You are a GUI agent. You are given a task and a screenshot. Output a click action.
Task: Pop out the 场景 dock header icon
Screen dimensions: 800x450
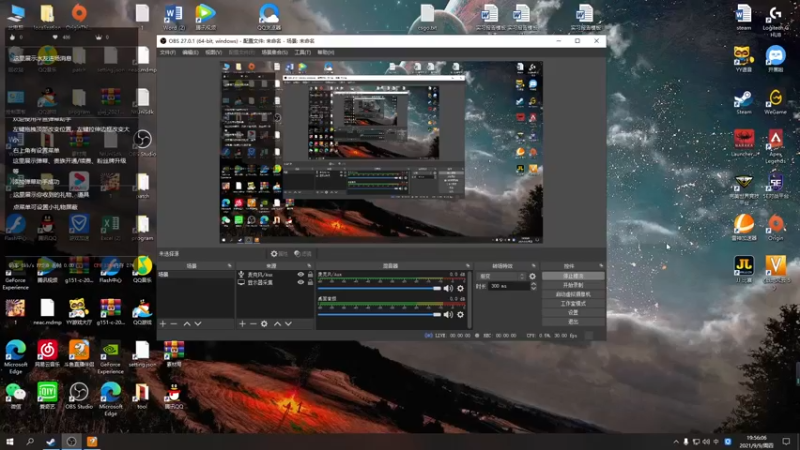229,266
